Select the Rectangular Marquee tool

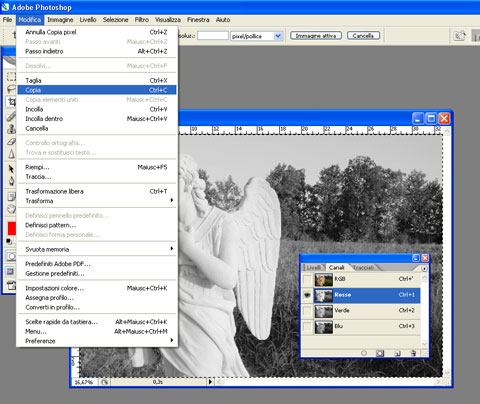coord(12,77)
